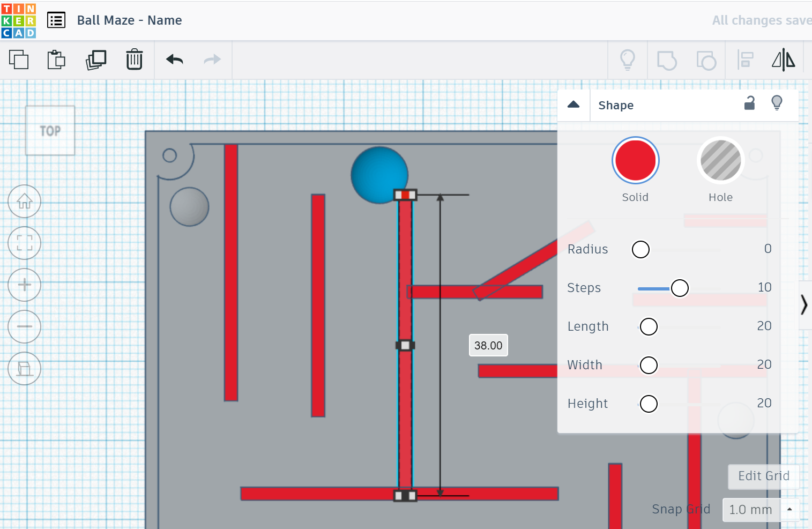
Task: Open the Snap Grid dropdown
Action: coord(761,510)
